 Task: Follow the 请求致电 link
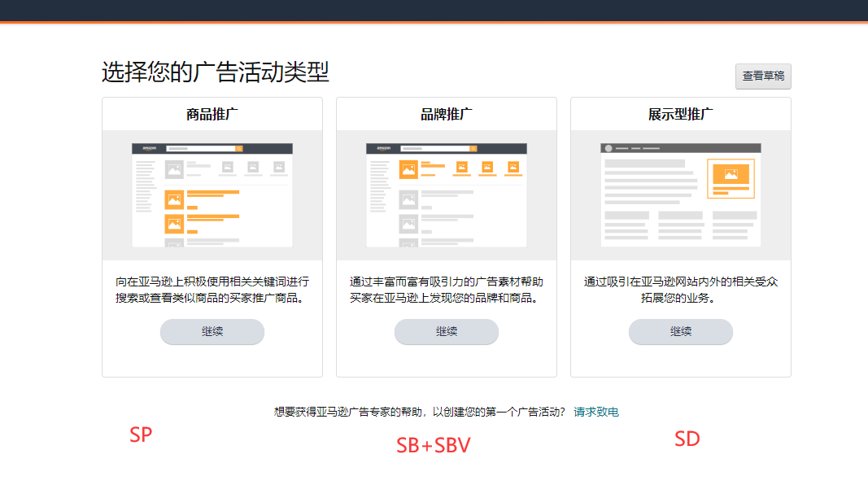[595, 412]
